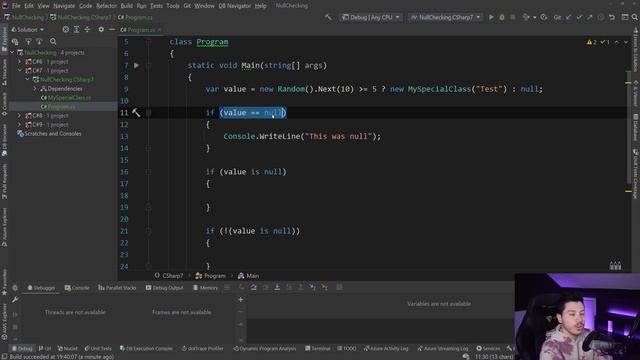Image resolution: width=640 pixels, height=360 pixels.
Task: Switch to the Memory tab
Action: [205, 288]
